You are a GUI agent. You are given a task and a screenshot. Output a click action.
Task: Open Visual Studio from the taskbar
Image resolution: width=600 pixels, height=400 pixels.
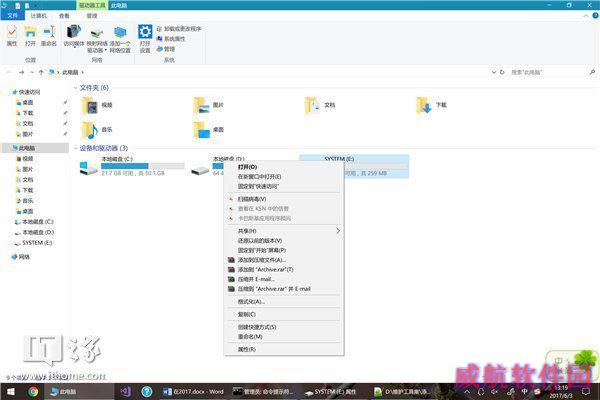click(126, 392)
